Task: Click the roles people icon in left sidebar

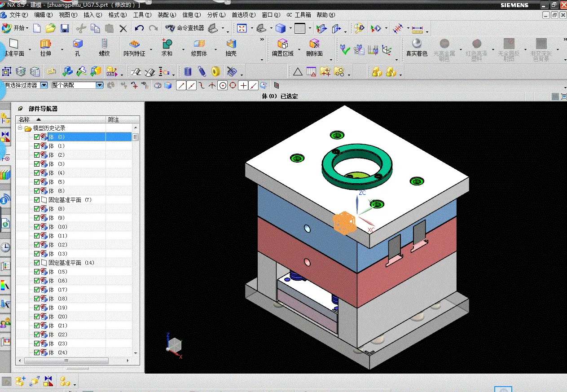Action: point(5,322)
